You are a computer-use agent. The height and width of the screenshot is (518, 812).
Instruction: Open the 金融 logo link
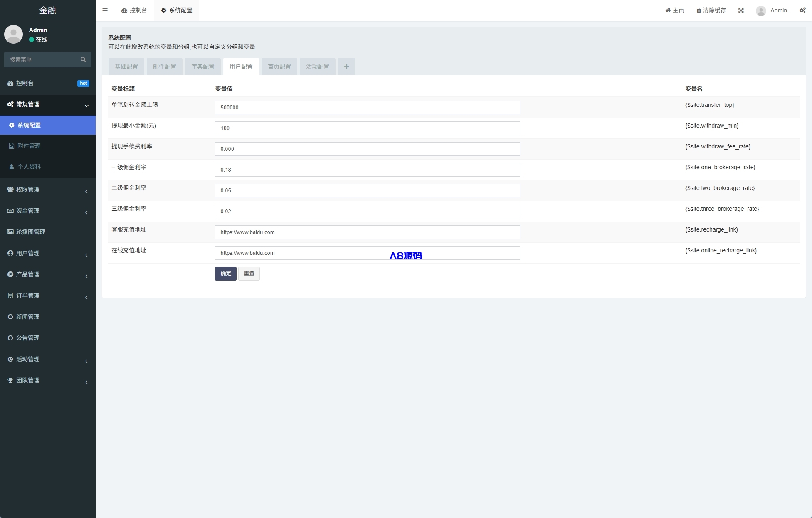48,10
